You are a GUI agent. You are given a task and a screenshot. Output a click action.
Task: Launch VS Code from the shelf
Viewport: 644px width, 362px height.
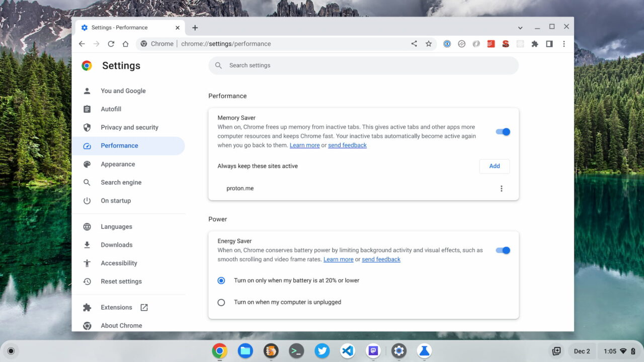click(x=347, y=351)
